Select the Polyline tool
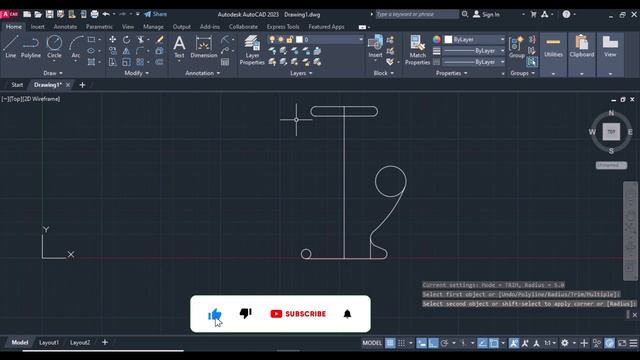Screen dimensions: 640x360 [x=31, y=47]
